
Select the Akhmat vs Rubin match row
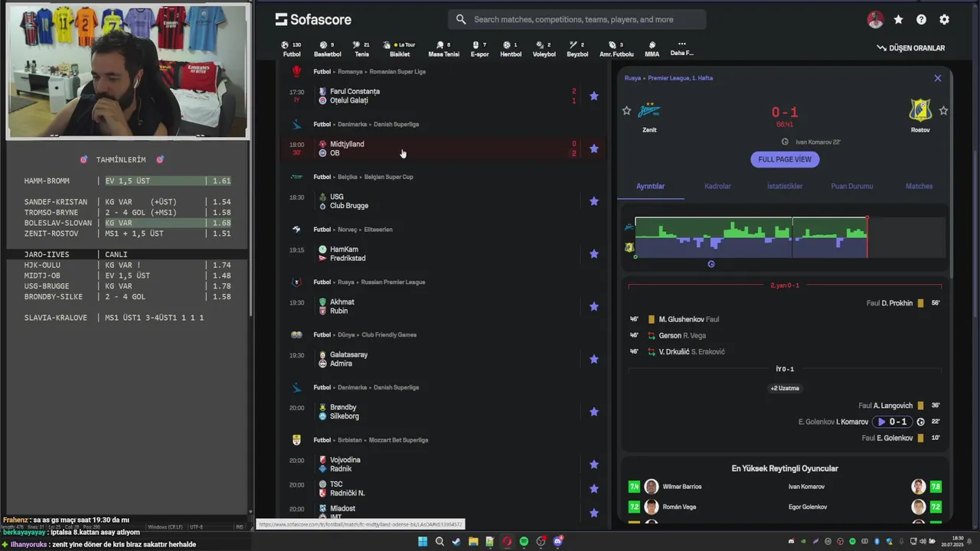click(x=443, y=306)
